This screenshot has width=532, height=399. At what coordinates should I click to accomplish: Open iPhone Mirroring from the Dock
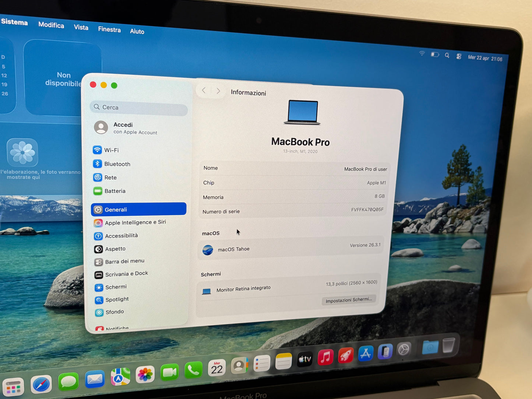385,352
